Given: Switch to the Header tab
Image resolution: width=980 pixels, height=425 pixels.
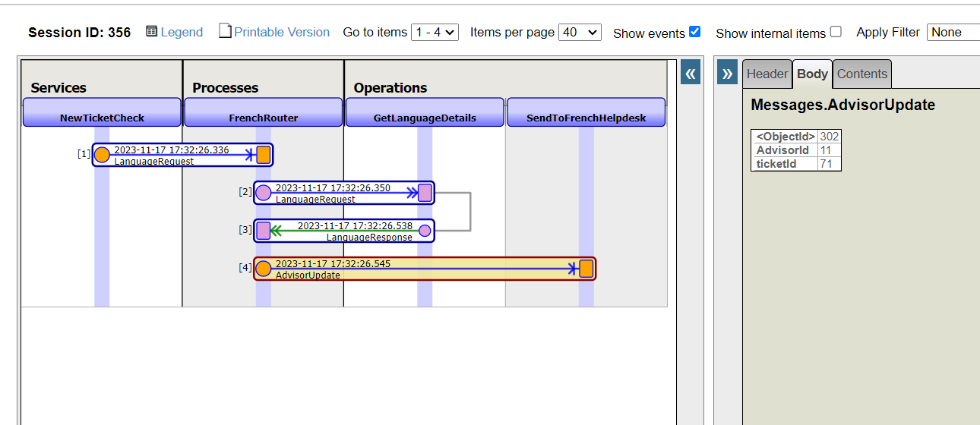Looking at the screenshot, I should pos(767,74).
